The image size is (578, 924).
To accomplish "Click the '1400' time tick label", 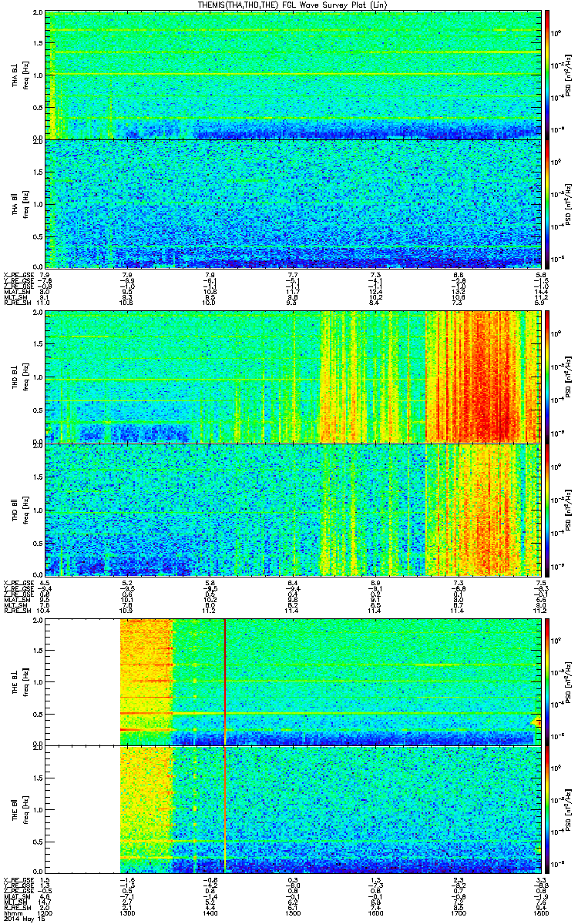I will tap(210, 913).
